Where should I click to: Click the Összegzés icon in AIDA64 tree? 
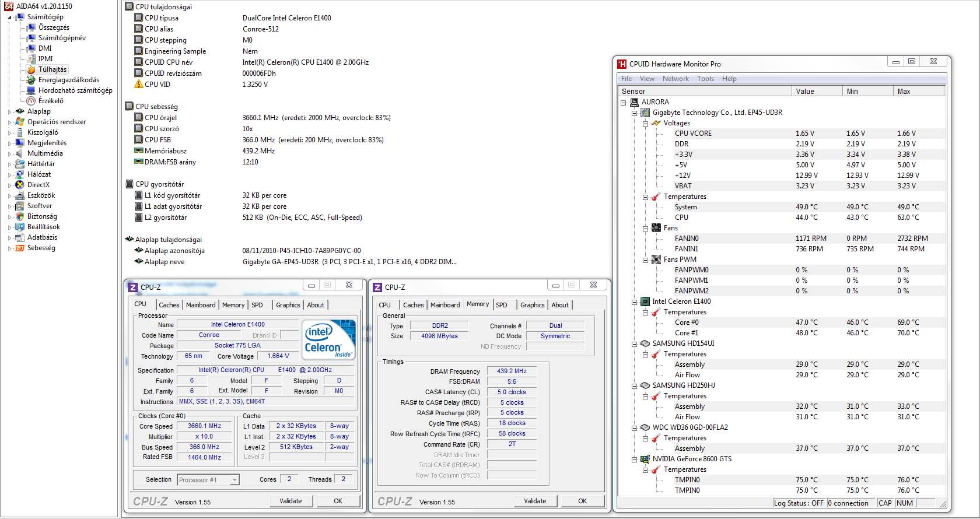[x=32, y=27]
